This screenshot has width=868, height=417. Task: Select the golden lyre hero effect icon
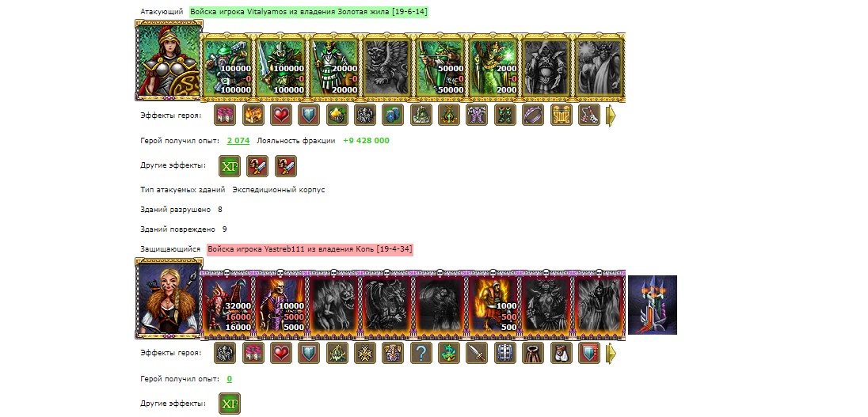pyautogui.click(x=562, y=115)
